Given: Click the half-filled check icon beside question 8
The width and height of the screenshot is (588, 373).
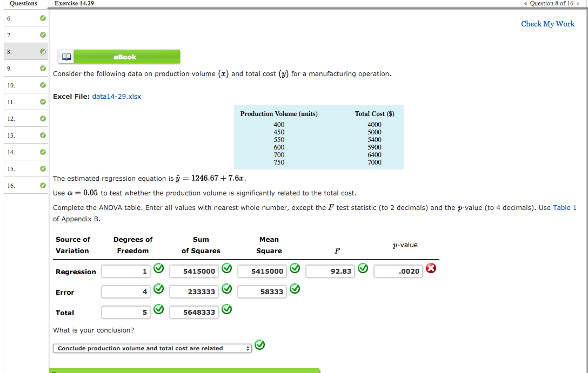Looking at the screenshot, I should click(43, 51).
